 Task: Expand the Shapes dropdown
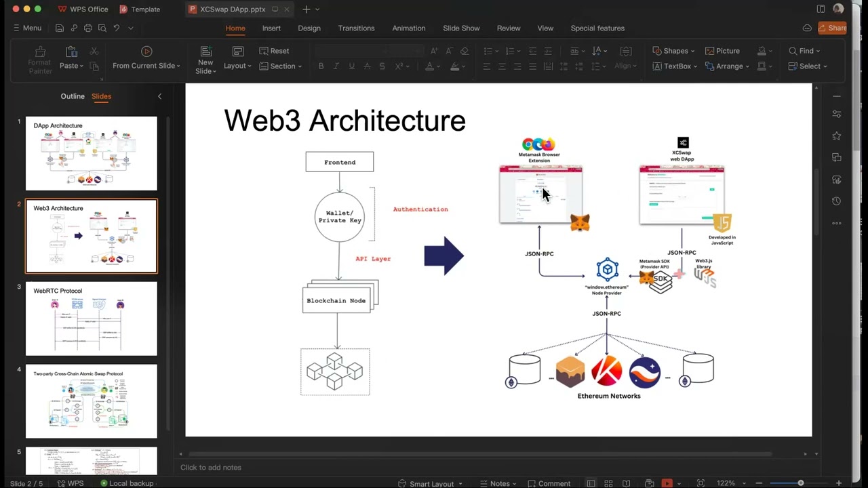pos(673,51)
